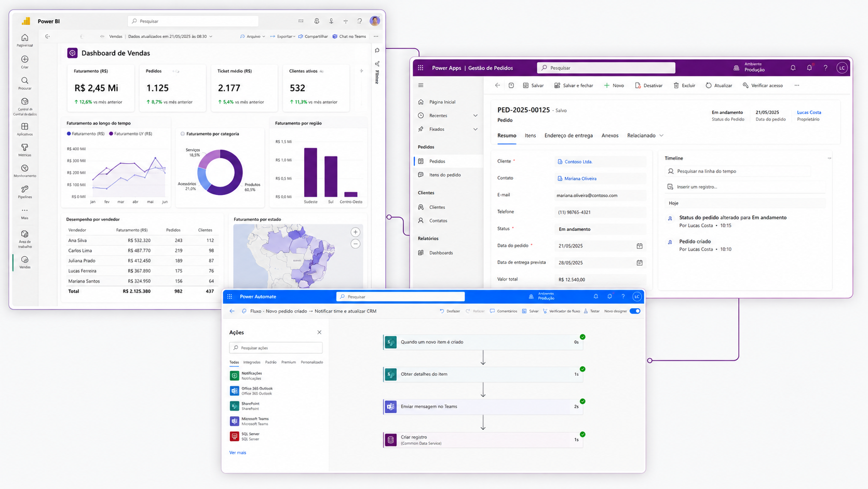The width and height of the screenshot is (868, 489).
Task: Click Atualizar in Power Apps command bar
Action: (x=718, y=85)
